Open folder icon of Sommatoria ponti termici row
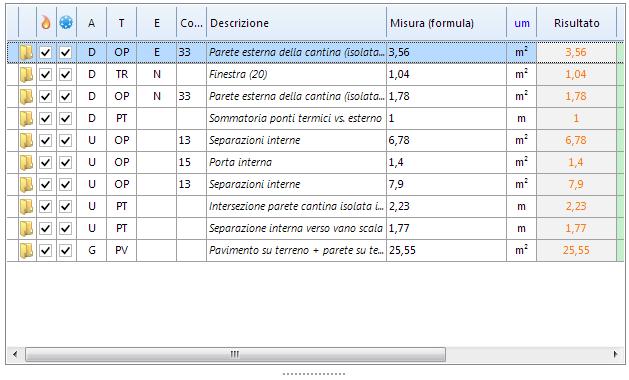629x380 pixels. [x=26, y=118]
